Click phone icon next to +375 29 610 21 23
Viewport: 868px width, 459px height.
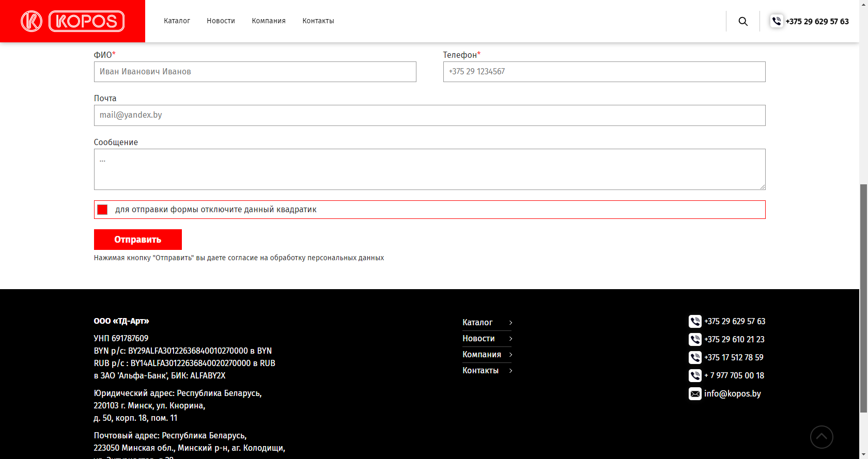tap(695, 340)
